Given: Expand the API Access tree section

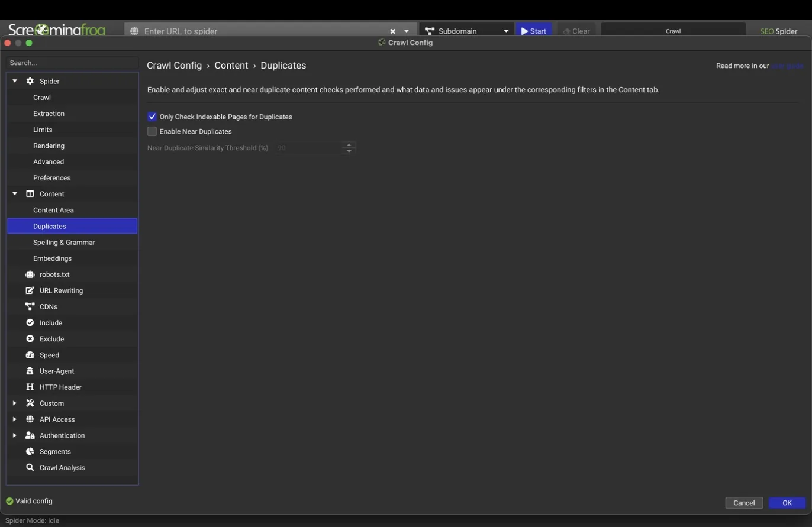Looking at the screenshot, I should [15, 419].
